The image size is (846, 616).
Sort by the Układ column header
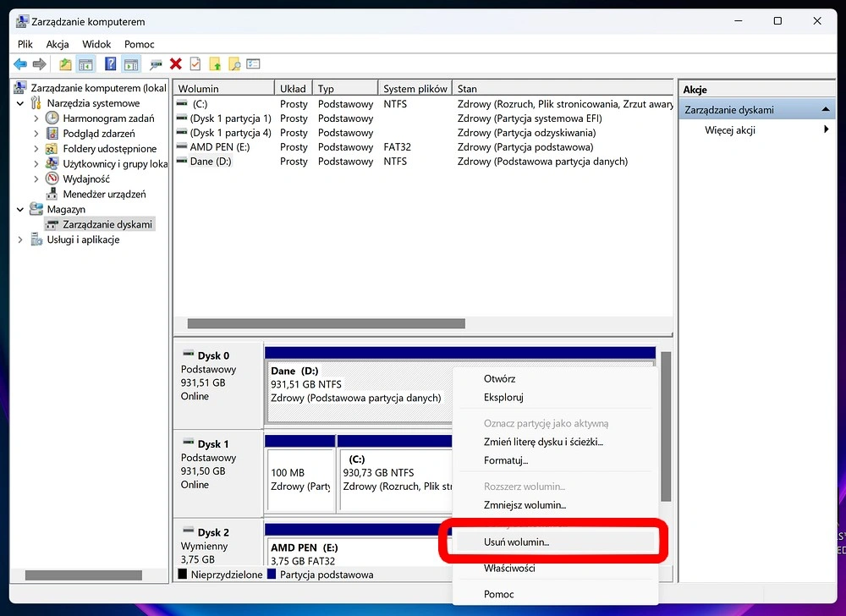coord(293,89)
